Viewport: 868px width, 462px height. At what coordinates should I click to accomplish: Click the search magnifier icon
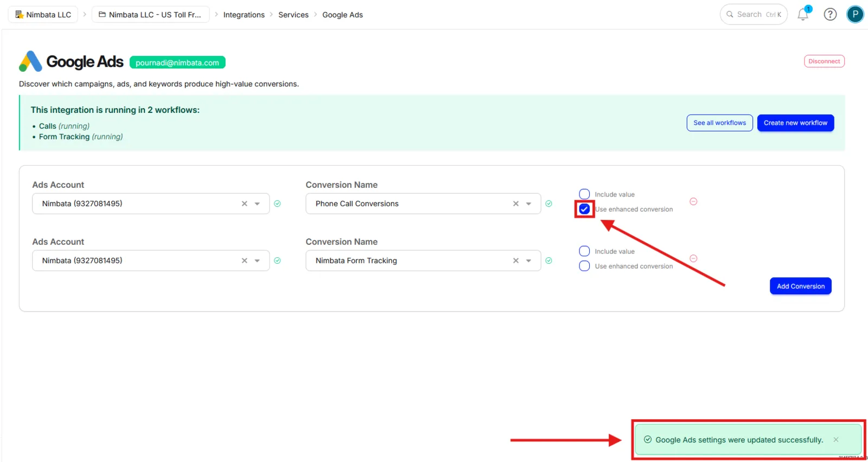[x=730, y=15]
